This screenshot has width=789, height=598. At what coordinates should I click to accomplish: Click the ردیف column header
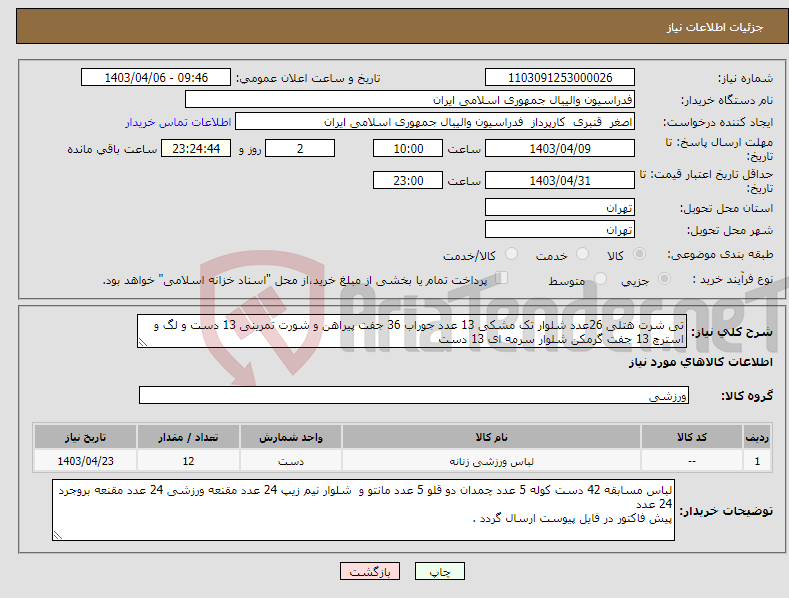757,437
